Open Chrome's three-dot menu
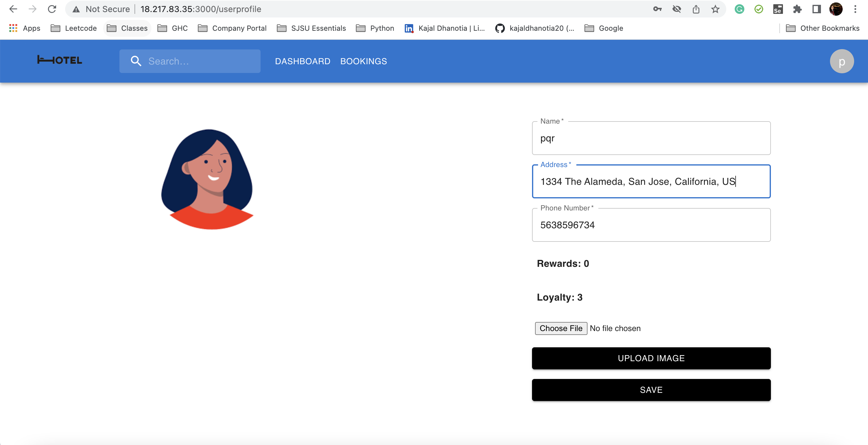 pyautogui.click(x=856, y=9)
